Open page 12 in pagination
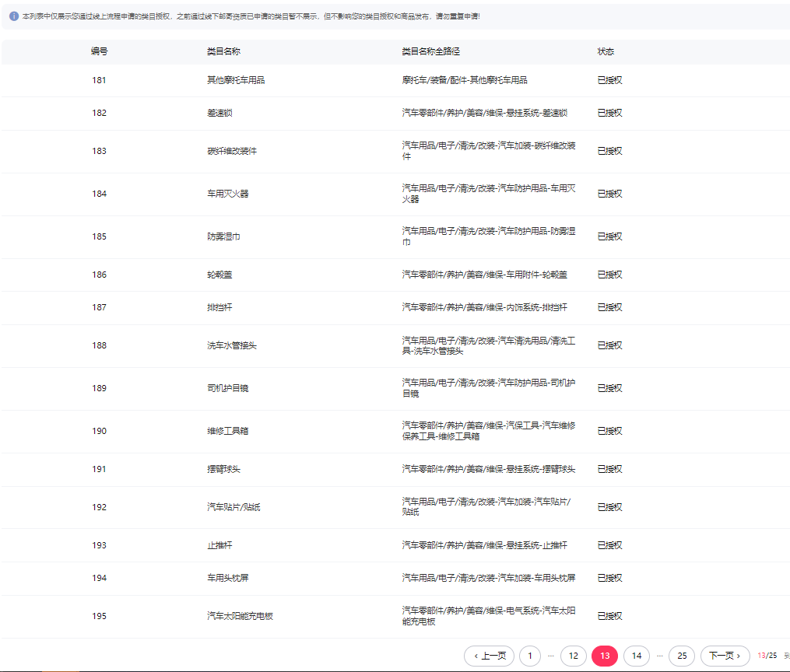 click(573, 656)
